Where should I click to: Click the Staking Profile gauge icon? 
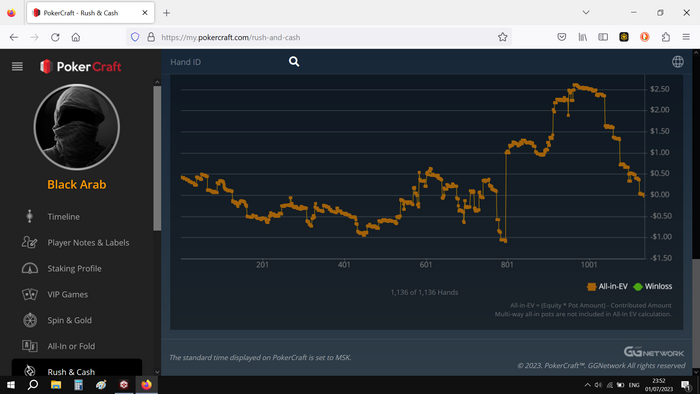tap(29, 268)
